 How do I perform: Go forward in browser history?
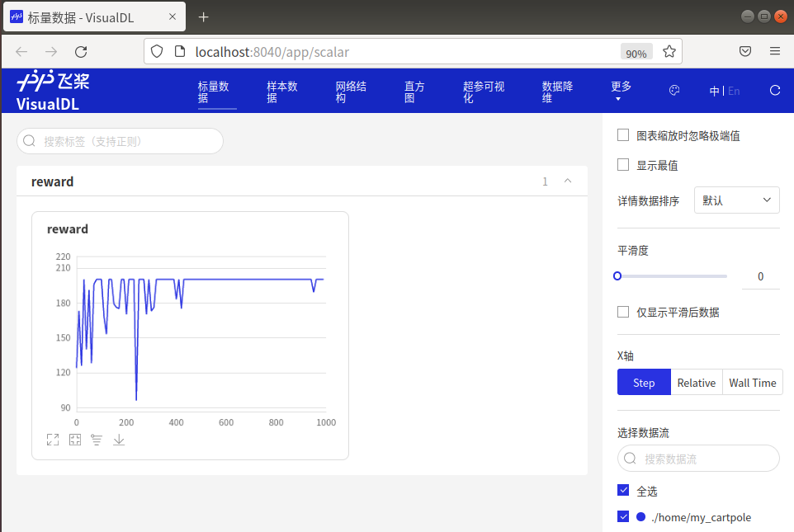tap(51, 52)
